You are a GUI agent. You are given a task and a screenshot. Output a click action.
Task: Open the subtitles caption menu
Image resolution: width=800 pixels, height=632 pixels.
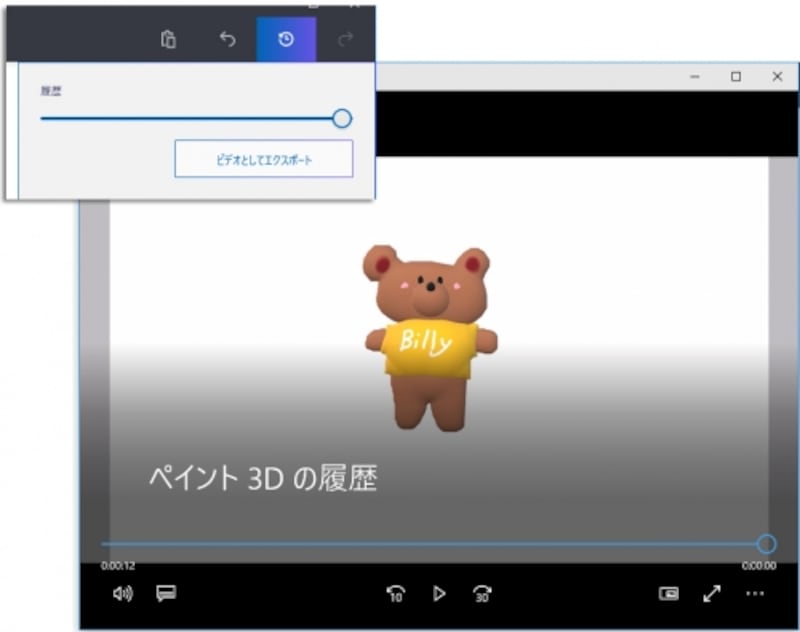click(x=166, y=593)
